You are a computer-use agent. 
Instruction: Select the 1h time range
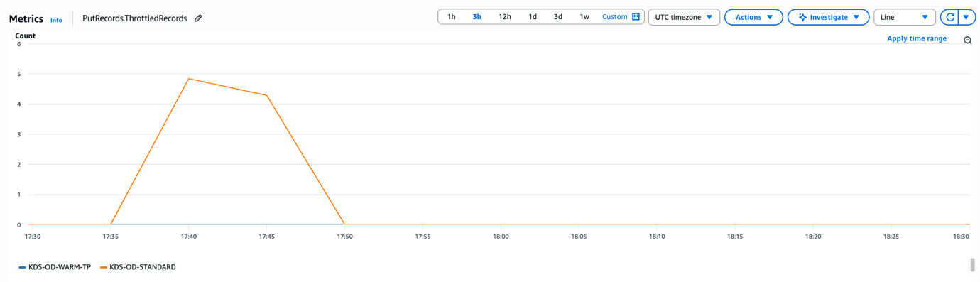click(x=451, y=17)
